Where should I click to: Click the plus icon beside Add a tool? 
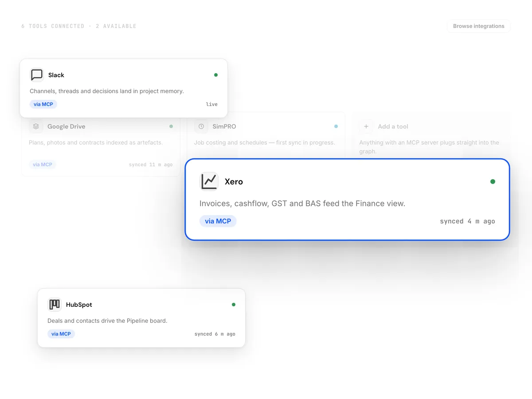(366, 126)
